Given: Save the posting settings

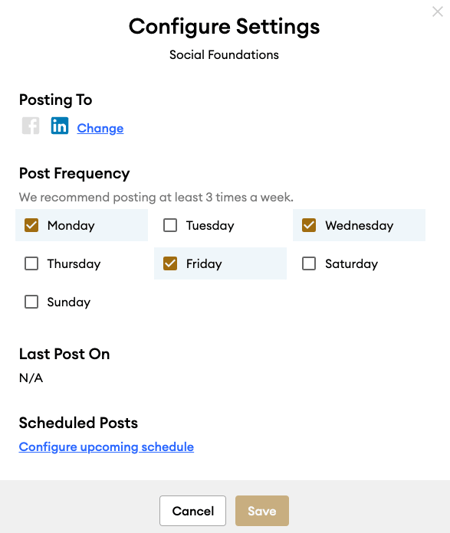Looking at the screenshot, I should (x=262, y=511).
